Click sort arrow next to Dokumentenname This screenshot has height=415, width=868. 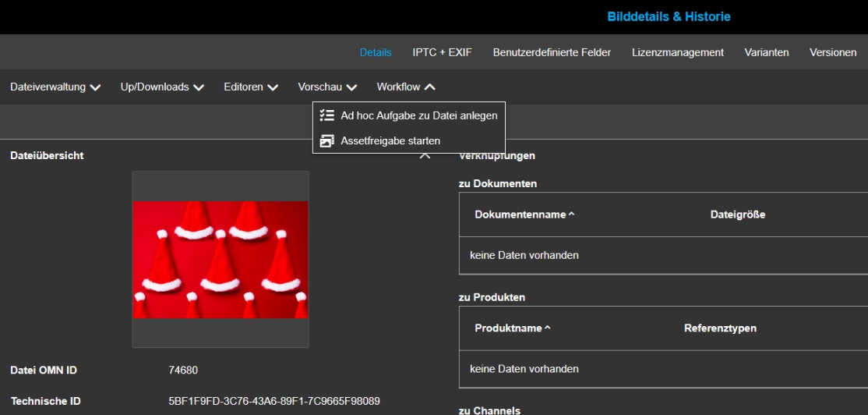[572, 215]
